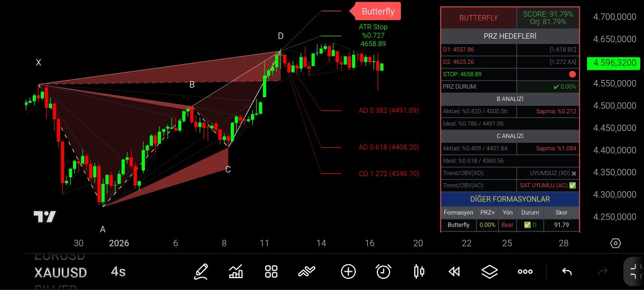Click the 16 date on time axis

(370, 243)
